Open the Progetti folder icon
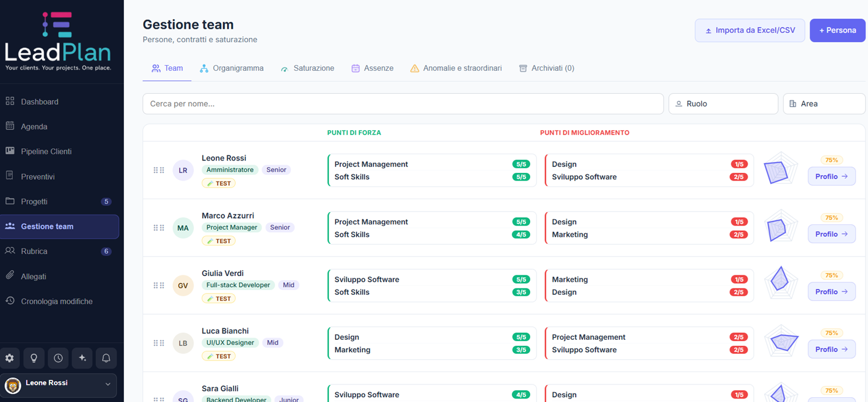This screenshot has width=868, height=402. click(10, 201)
